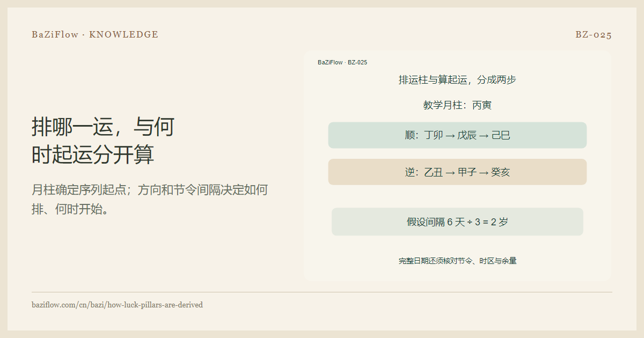Click the subtitle starting with '月柱确定序列起点'

150,199
